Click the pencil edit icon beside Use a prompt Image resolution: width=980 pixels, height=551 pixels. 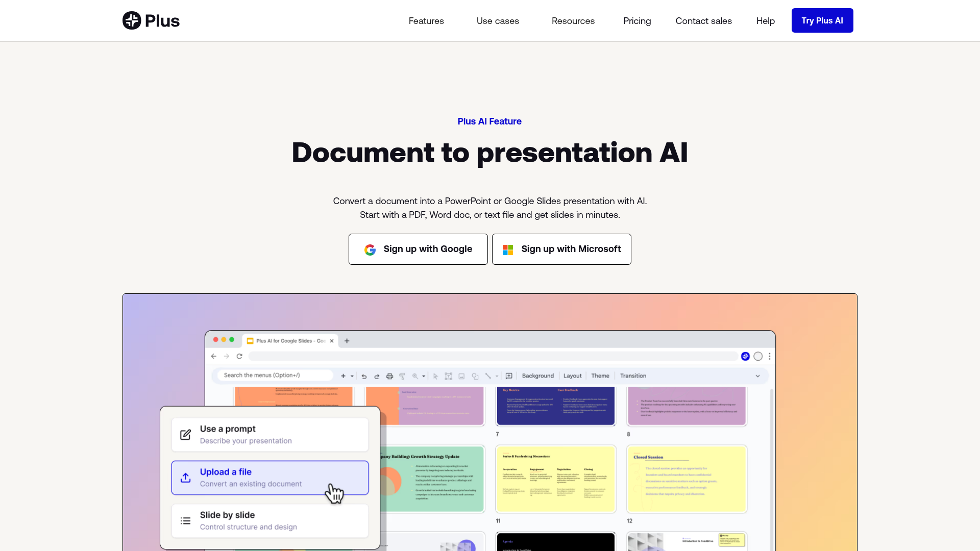click(x=186, y=435)
